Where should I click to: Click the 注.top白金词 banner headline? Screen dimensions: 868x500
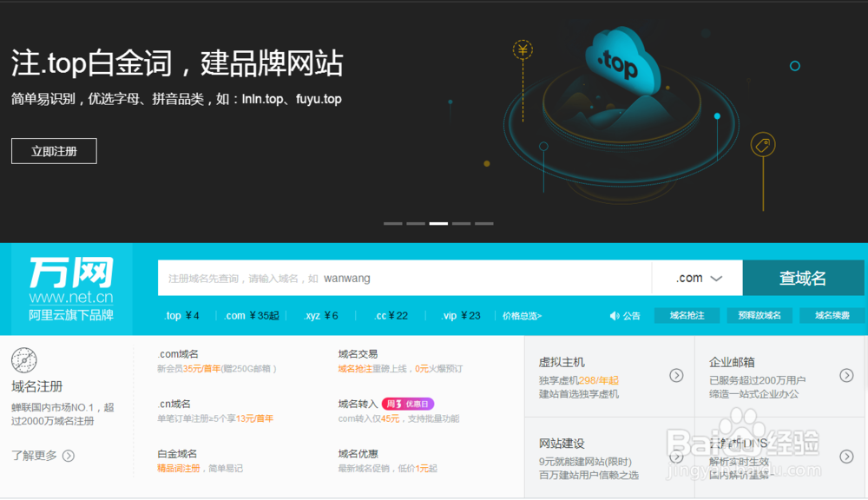pyautogui.click(x=177, y=63)
